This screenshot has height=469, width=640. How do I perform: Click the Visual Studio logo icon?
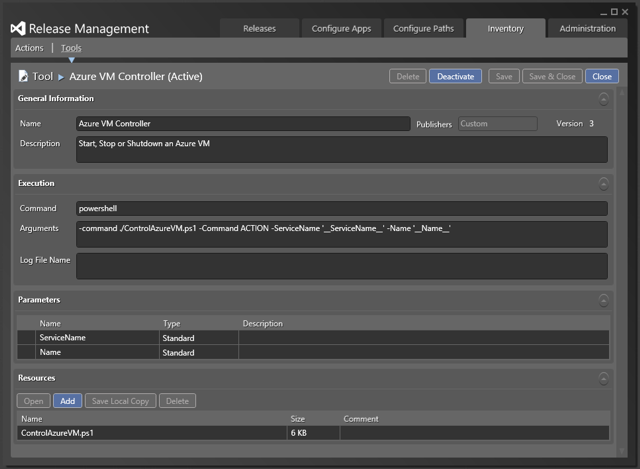click(18, 28)
